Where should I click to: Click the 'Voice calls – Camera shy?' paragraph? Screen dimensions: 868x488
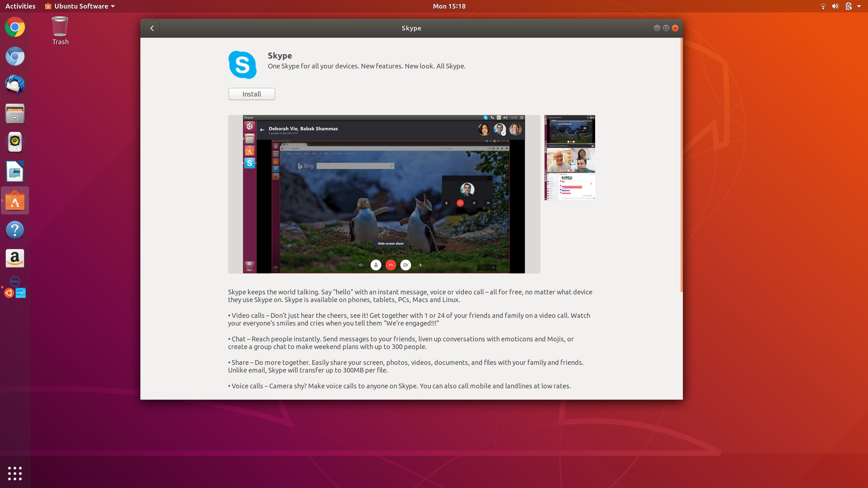[x=399, y=386]
